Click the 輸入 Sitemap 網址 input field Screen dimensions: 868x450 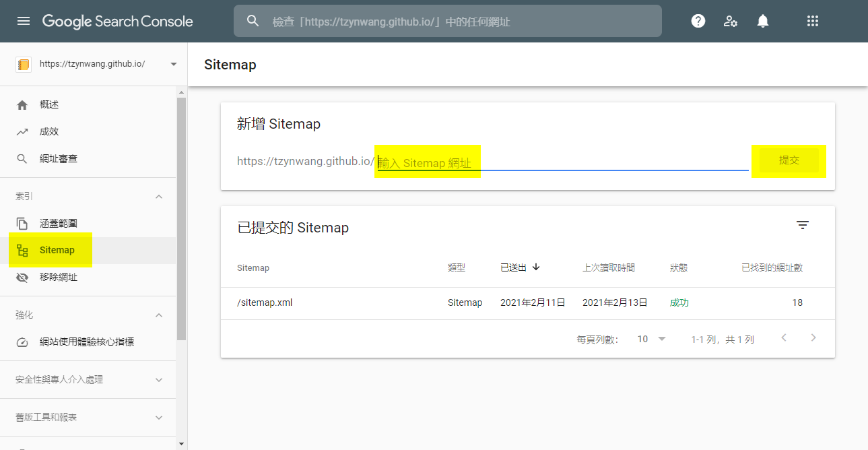pyautogui.click(x=563, y=162)
